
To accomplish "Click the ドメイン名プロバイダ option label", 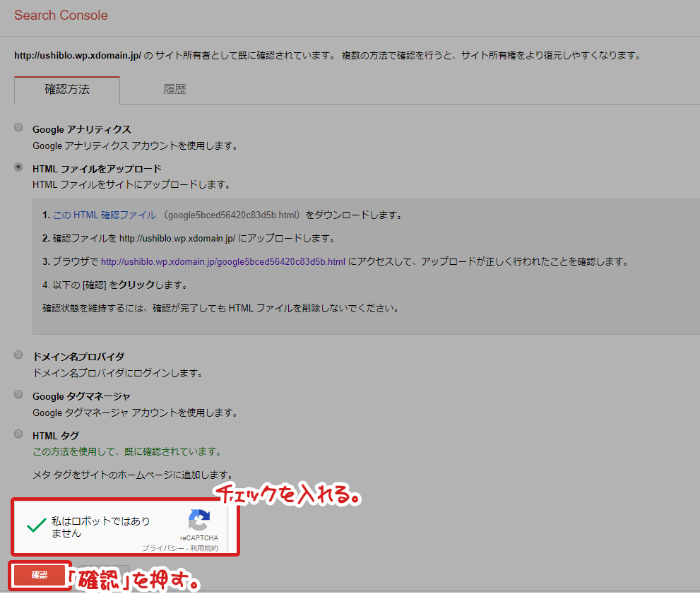I will point(78,357).
